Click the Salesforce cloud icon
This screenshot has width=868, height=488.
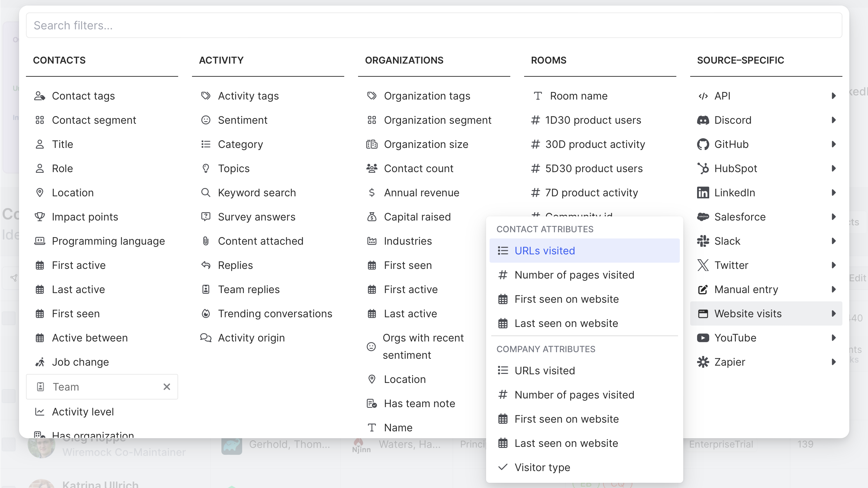[703, 217]
